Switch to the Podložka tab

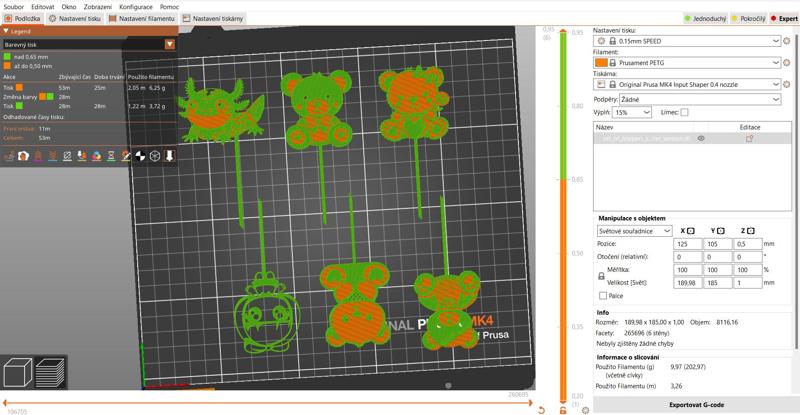22,18
